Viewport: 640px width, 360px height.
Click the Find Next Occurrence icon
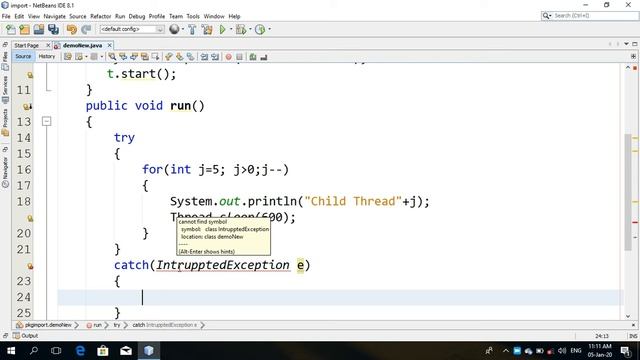pyautogui.click(x=134, y=57)
